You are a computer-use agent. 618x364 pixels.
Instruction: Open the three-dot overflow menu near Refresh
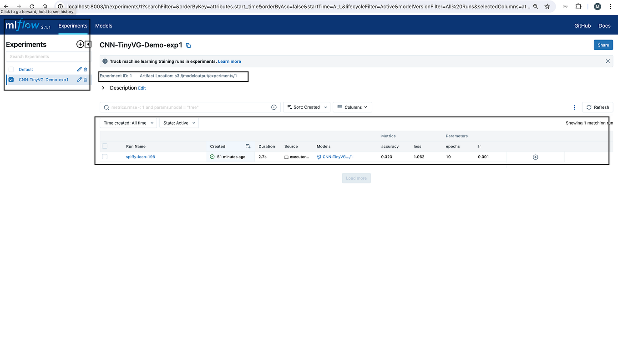tap(574, 107)
